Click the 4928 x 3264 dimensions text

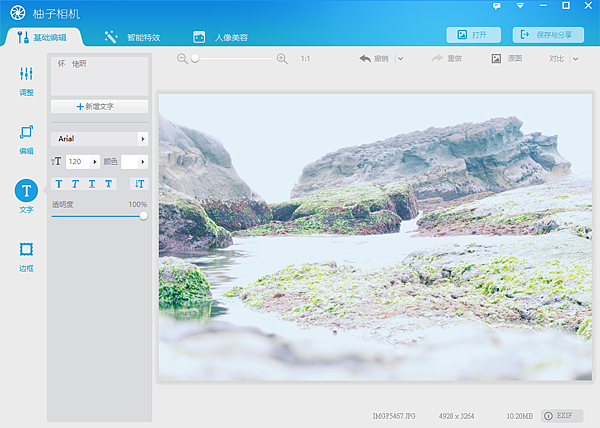pos(457,416)
